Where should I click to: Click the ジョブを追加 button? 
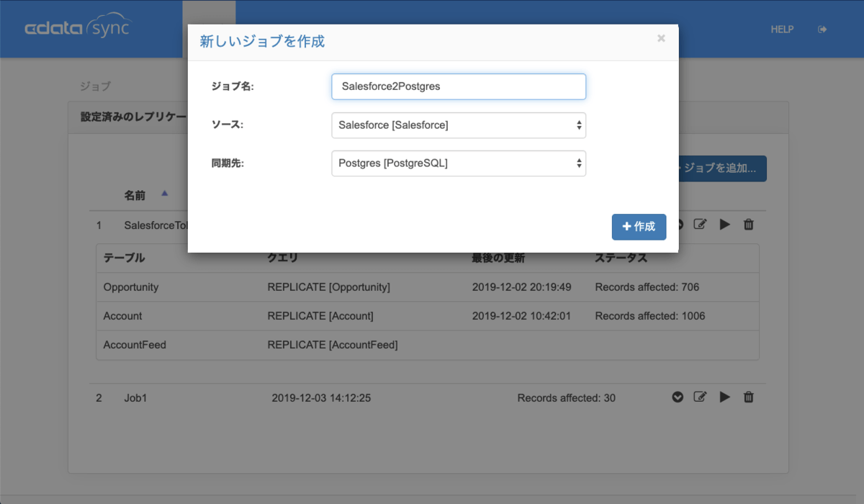[722, 168]
